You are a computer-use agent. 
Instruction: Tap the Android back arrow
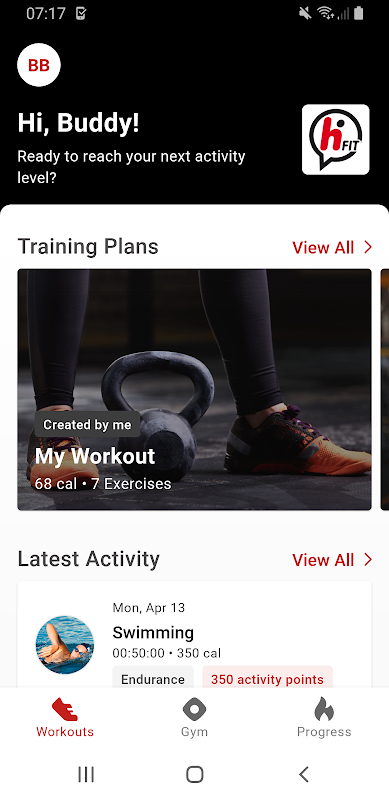pos(304,774)
